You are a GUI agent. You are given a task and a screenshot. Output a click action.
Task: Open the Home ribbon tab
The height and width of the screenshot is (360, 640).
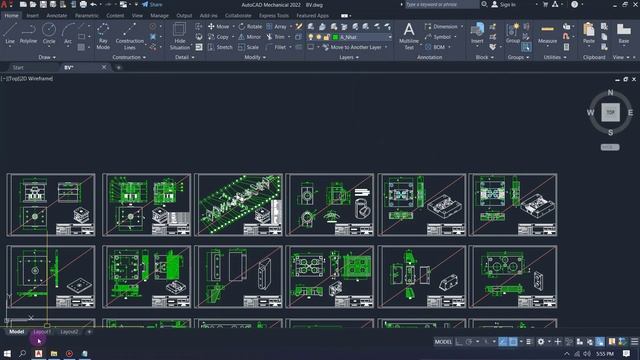[11, 16]
